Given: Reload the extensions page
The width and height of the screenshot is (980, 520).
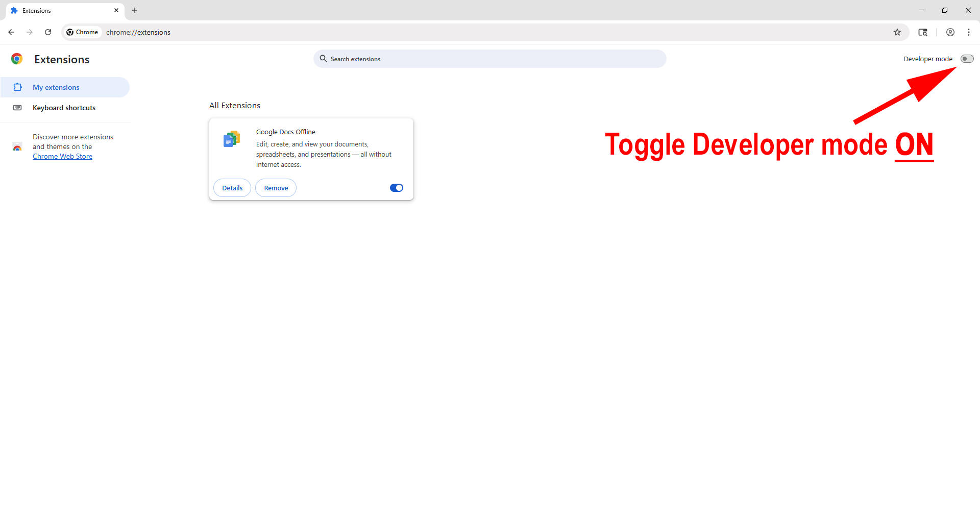Looking at the screenshot, I should click(x=48, y=32).
